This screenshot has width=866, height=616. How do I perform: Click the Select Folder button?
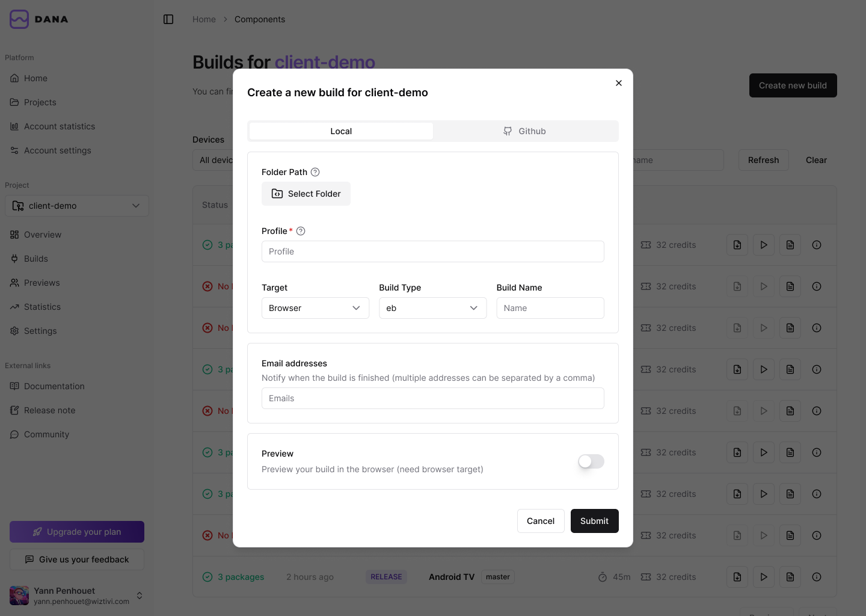coord(306,193)
